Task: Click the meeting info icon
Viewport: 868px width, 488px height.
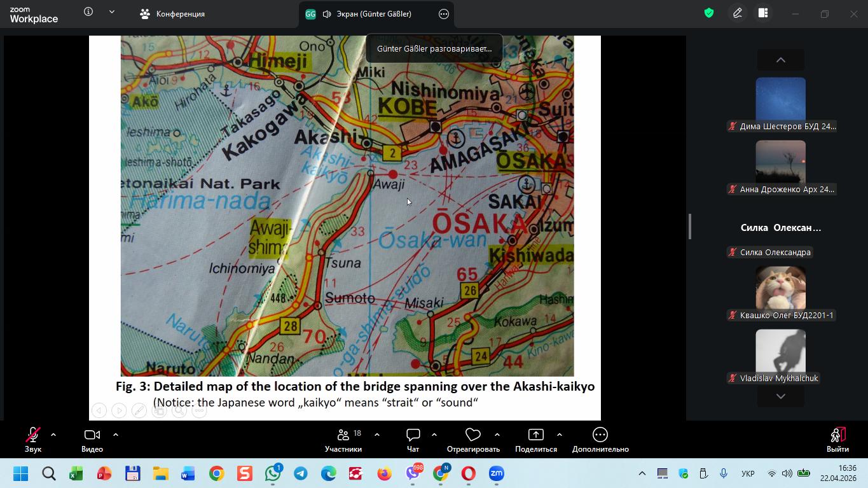Action: click(x=88, y=12)
